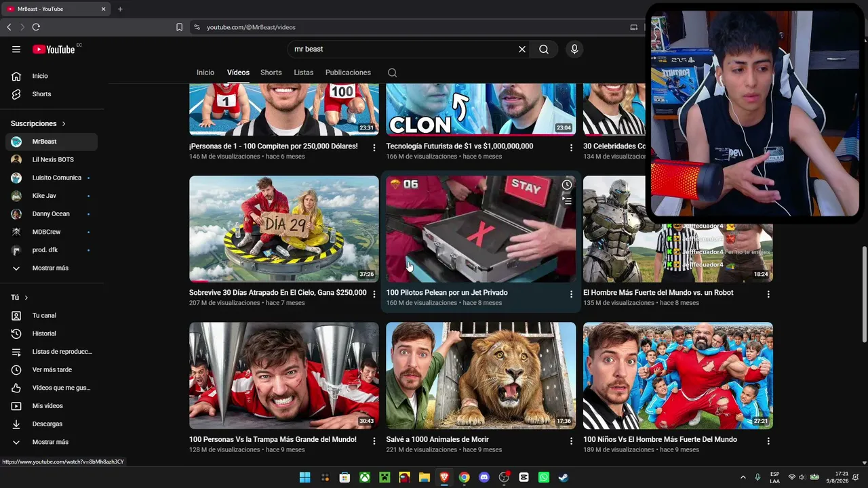Expand the Suscripciones section header

38,123
